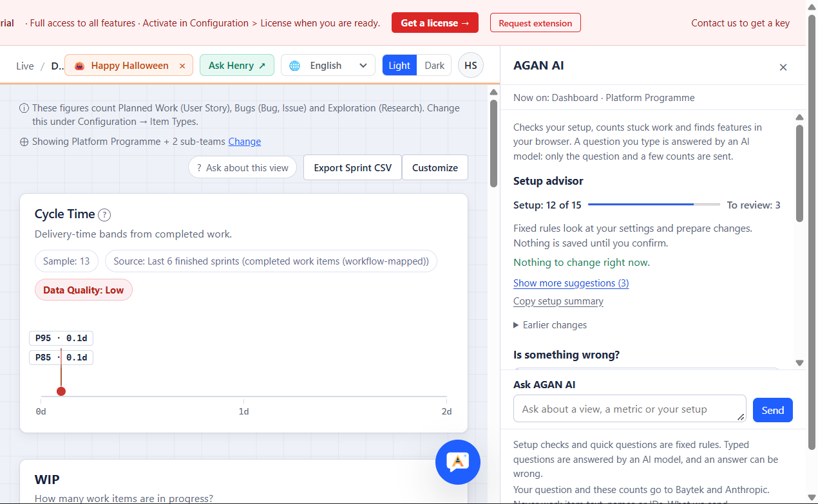Close the AGAN AI panel
Screen dimensions: 818x504
[783, 67]
